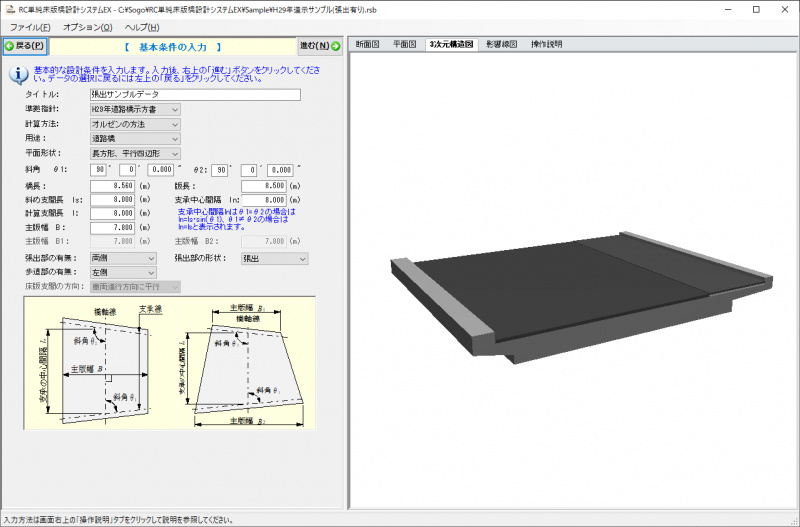This screenshot has height=527, width=800.
Task: Click the 戻る(P) back button
Action: coord(25,46)
